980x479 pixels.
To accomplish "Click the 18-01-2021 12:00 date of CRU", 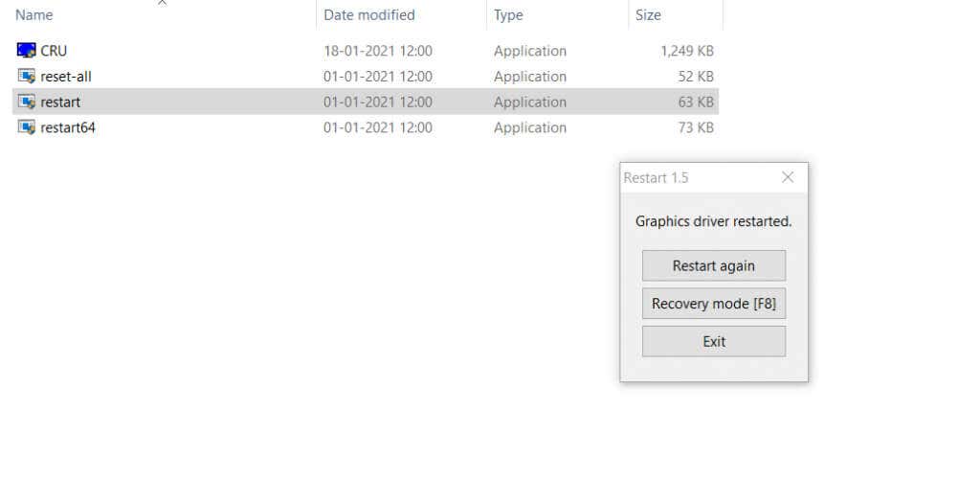I will pyautogui.click(x=377, y=51).
